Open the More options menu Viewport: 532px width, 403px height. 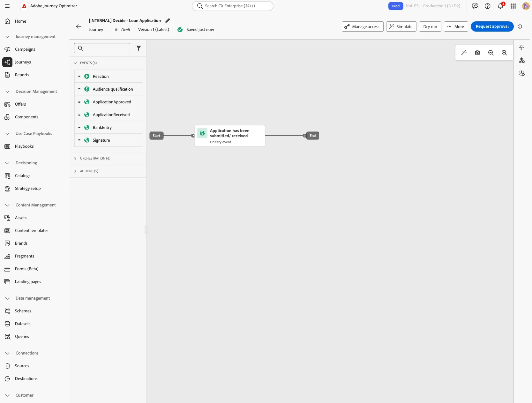coord(456,26)
